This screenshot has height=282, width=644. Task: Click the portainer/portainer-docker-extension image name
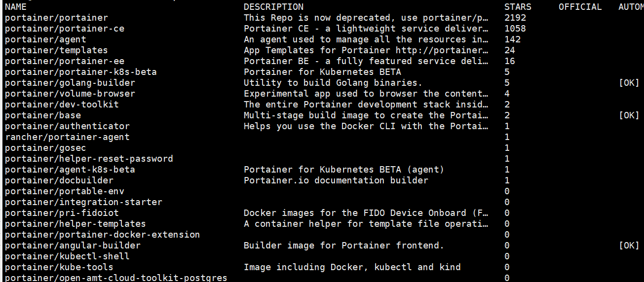click(x=103, y=235)
